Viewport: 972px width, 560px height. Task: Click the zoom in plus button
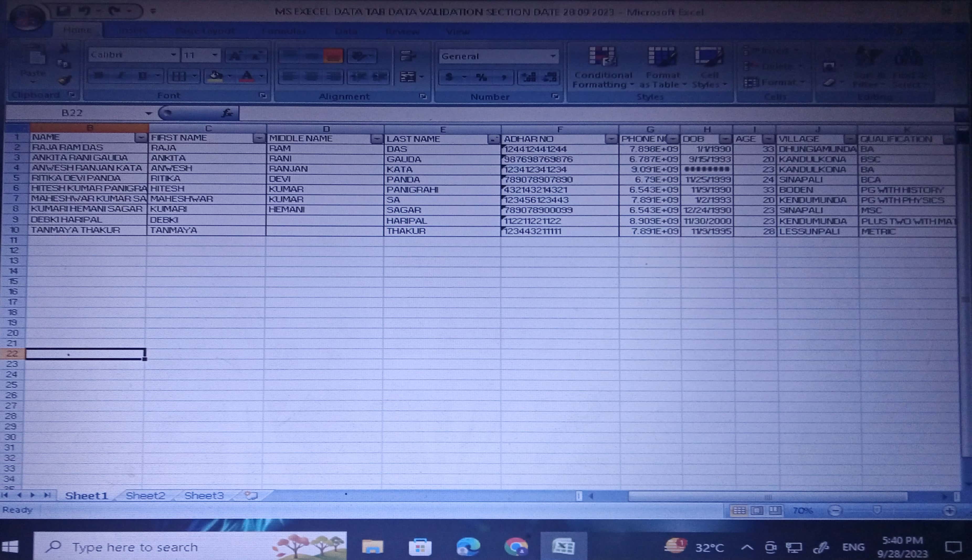[x=949, y=511]
